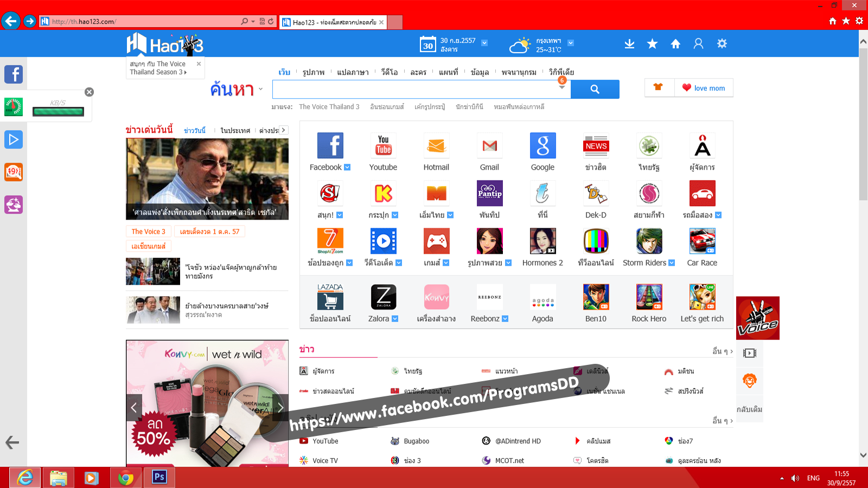Open The Voice 3 news tag
This screenshot has width=868, height=488.
point(148,232)
